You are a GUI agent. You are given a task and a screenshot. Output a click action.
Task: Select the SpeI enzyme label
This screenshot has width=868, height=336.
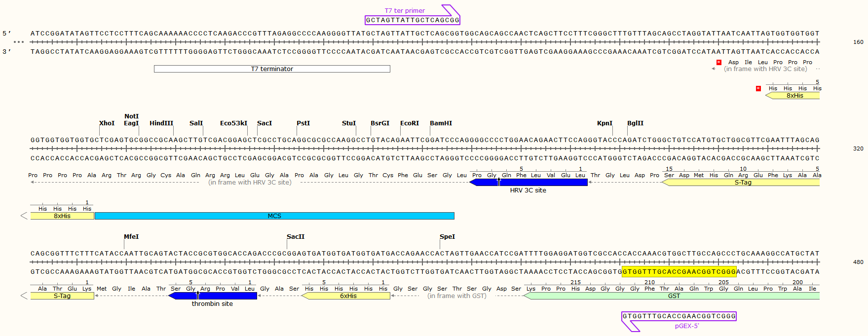click(447, 237)
